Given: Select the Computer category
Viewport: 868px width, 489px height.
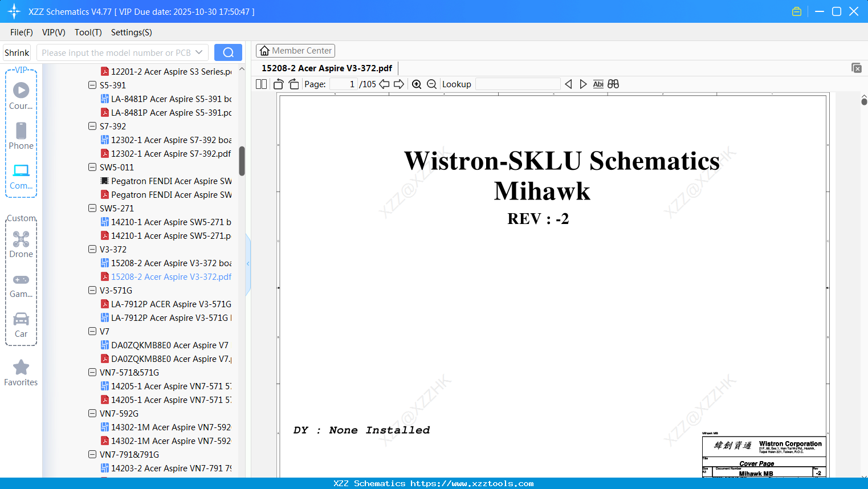Looking at the screenshot, I should [x=21, y=176].
